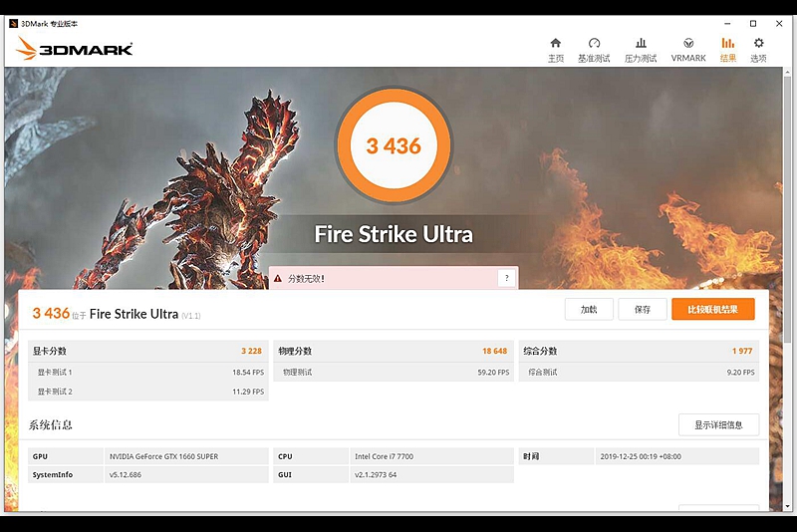797x532 pixels.
Task: Click the graphics test 2 result 11.29 FPS
Action: (x=248, y=392)
